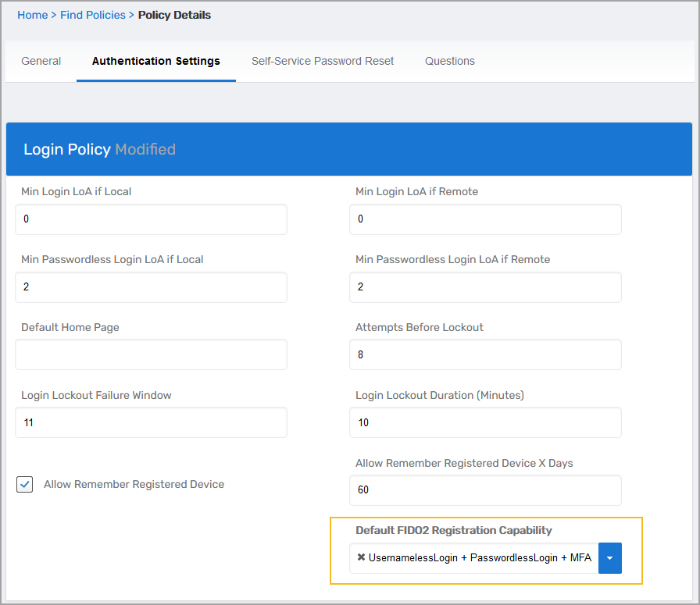Viewport: 700px width, 605px height.
Task: Select the Authentication Settings tab
Action: click(156, 61)
